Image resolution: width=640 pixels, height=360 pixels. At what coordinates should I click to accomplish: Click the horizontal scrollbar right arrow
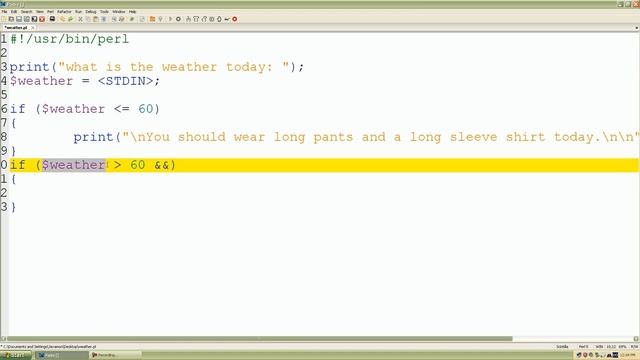point(636,338)
